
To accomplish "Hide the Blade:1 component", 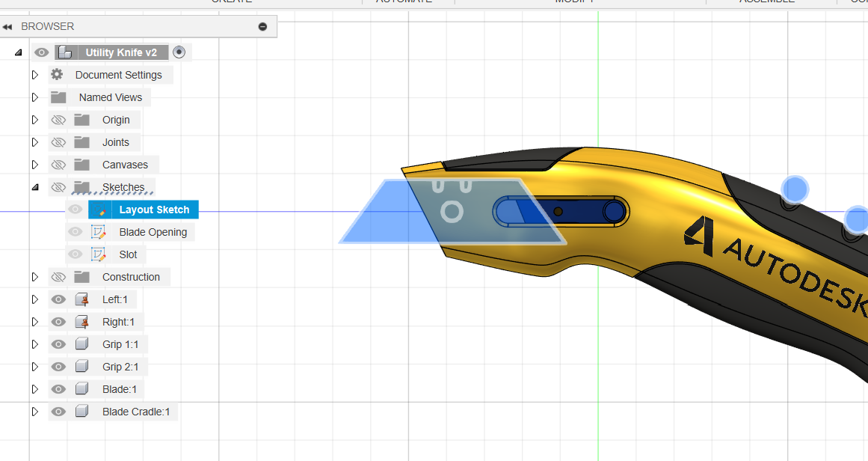I will 58,389.
